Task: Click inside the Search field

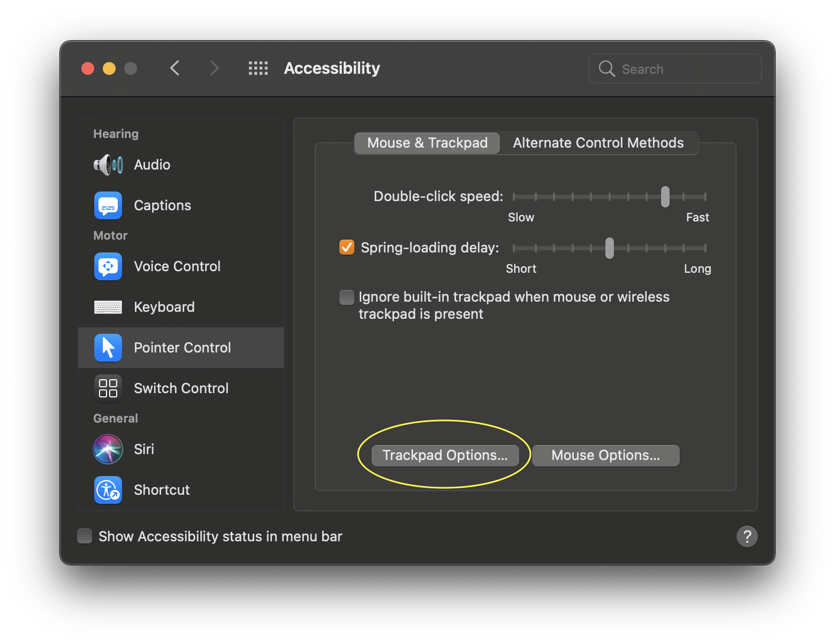Action: pos(674,68)
